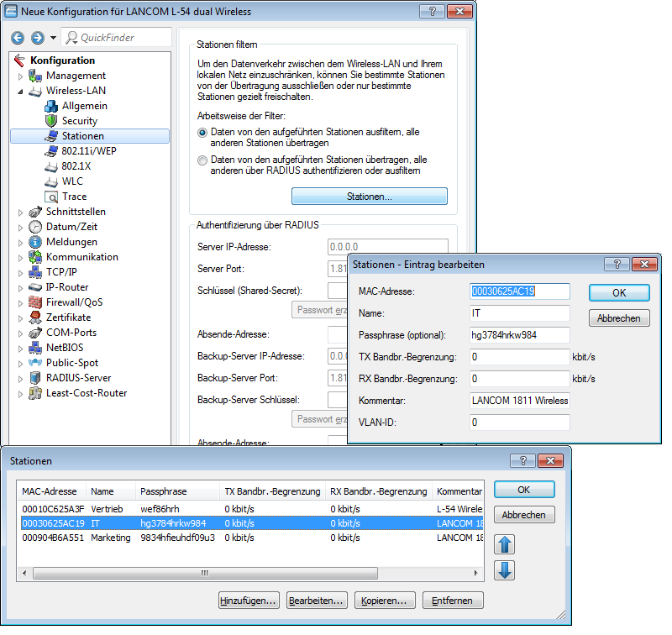Click the forward navigation arrow icon
Screen dimensions: 672x635
[37, 38]
